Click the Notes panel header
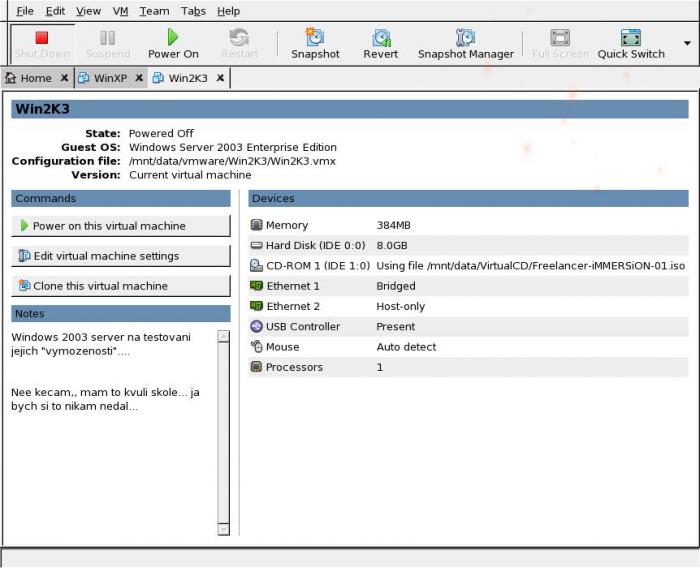 click(121, 313)
